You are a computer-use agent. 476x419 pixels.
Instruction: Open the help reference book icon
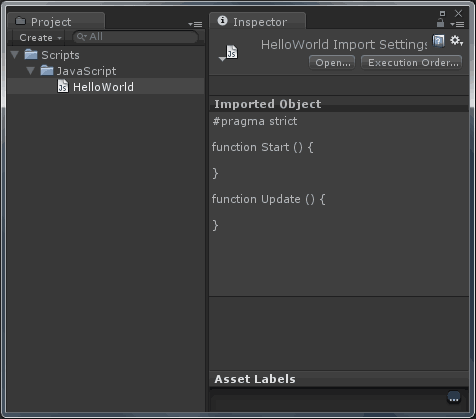tap(438, 41)
